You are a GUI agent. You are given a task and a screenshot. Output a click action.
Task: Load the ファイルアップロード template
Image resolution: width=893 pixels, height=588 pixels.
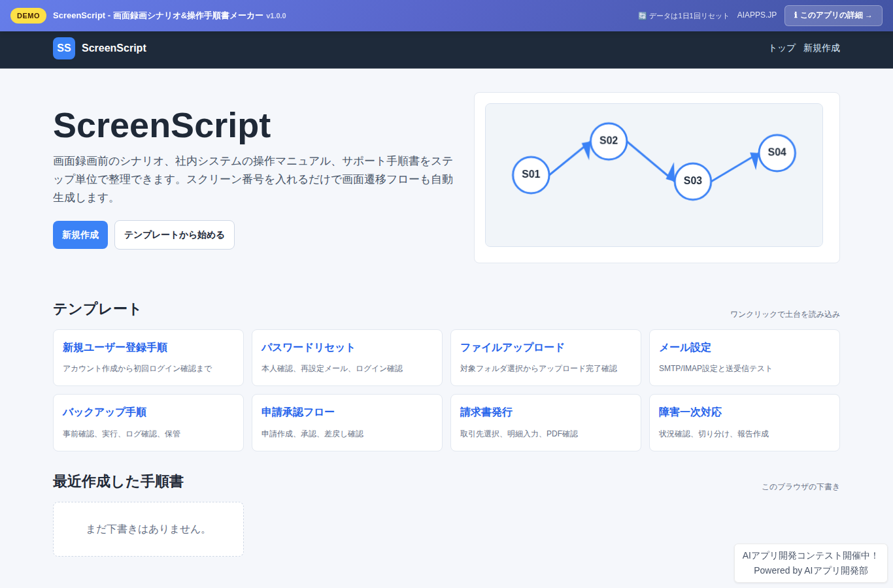[546, 357]
